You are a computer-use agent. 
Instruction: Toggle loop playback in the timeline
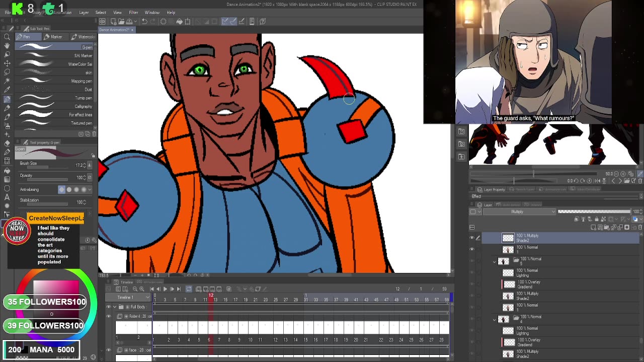(x=189, y=289)
